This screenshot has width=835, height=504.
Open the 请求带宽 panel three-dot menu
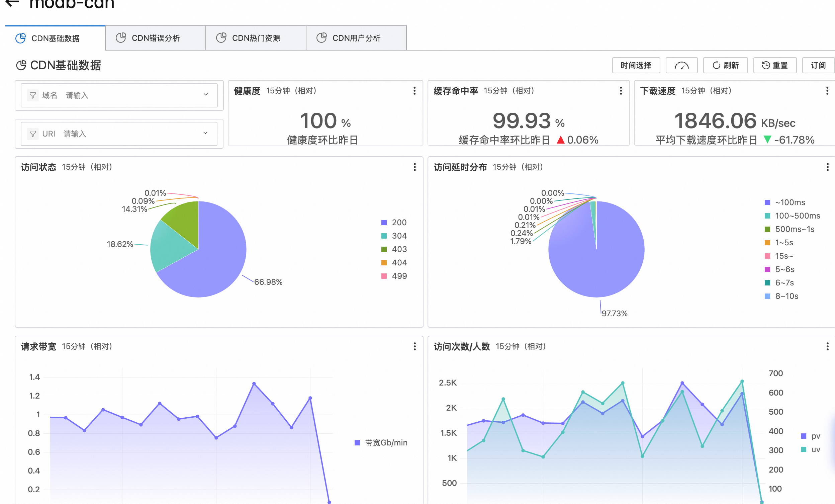414,346
